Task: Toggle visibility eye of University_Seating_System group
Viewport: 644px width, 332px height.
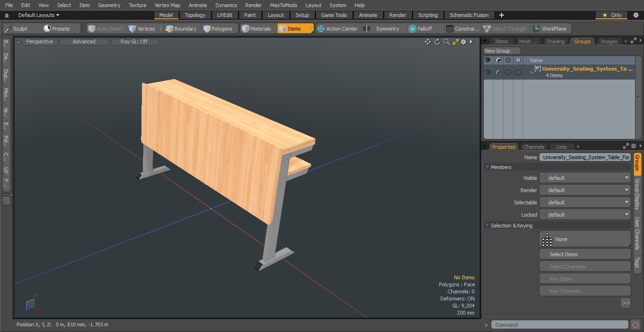Action: click(488, 72)
